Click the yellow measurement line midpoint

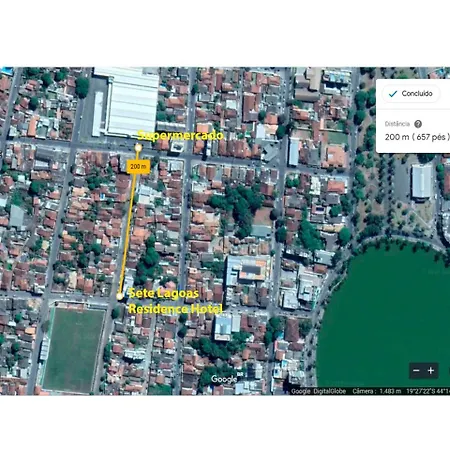pyautogui.click(x=129, y=222)
